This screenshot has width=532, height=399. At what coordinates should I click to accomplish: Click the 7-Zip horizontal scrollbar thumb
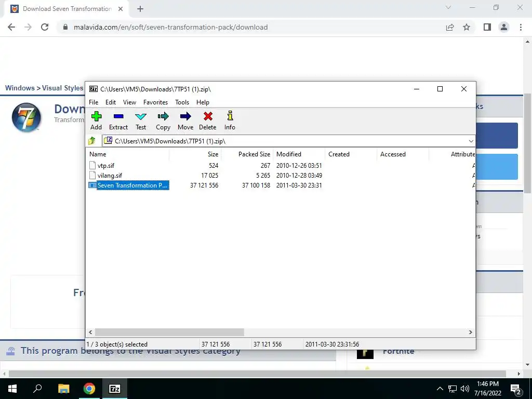point(169,332)
